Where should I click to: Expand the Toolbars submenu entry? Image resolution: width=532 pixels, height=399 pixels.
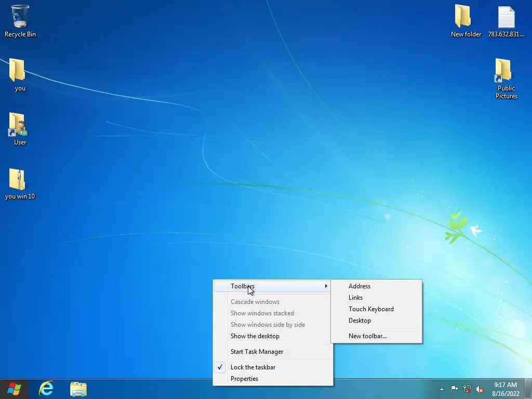click(x=273, y=286)
